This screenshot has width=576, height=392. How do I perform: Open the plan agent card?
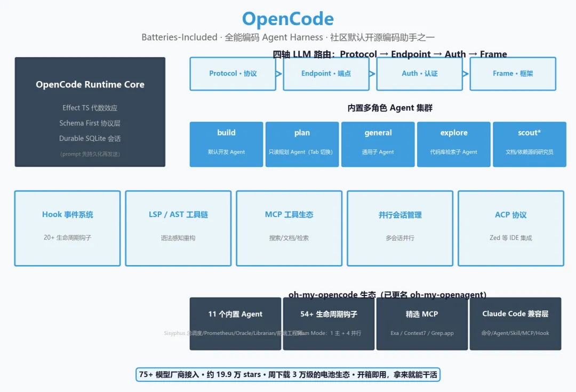pyautogui.click(x=302, y=145)
